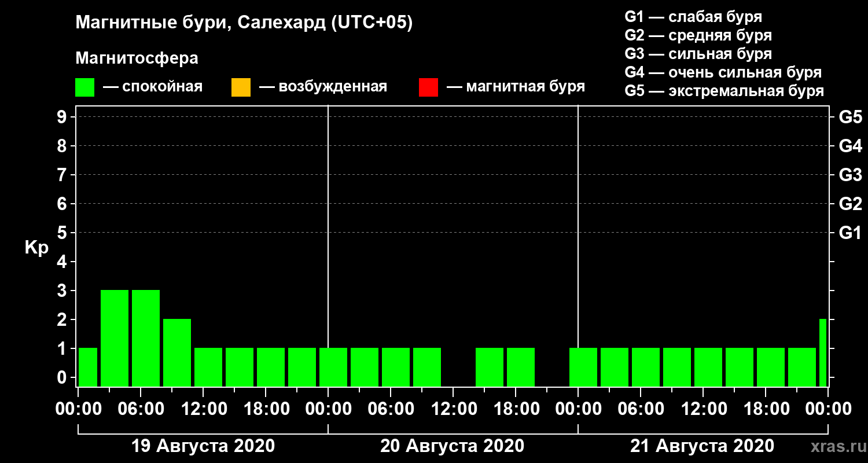
Task: Click the '20 Августа 2020' date label
Action: [452, 446]
